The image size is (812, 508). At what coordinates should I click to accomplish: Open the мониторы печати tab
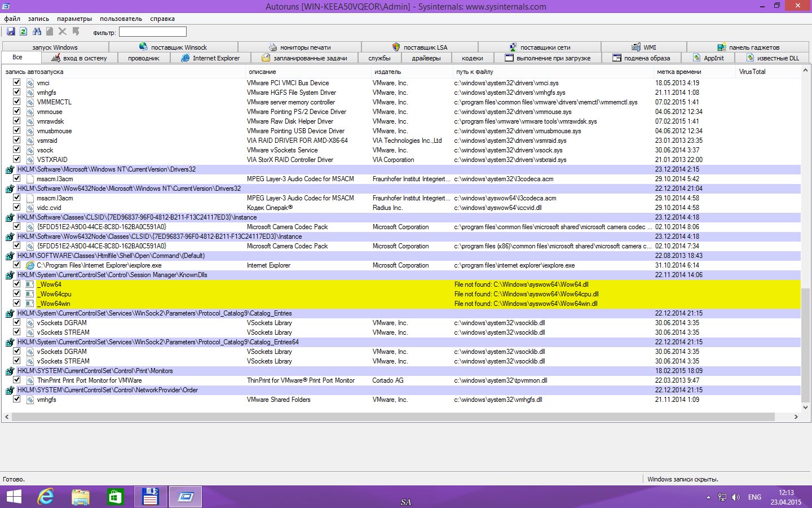[x=299, y=47]
